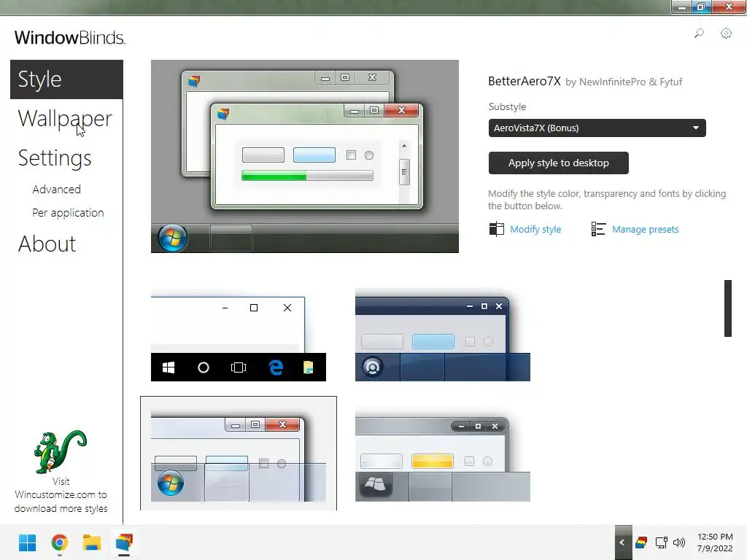Viewport: 747px width, 560px height.
Task: Select the dark blue style thumbnail
Action: [443, 335]
